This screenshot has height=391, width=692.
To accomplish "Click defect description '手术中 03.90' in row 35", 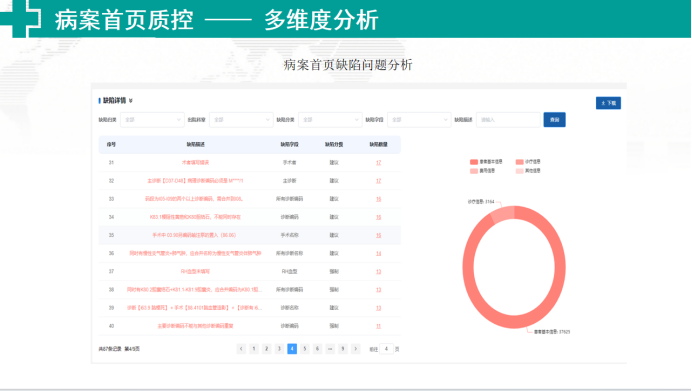I will click(x=194, y=235).
